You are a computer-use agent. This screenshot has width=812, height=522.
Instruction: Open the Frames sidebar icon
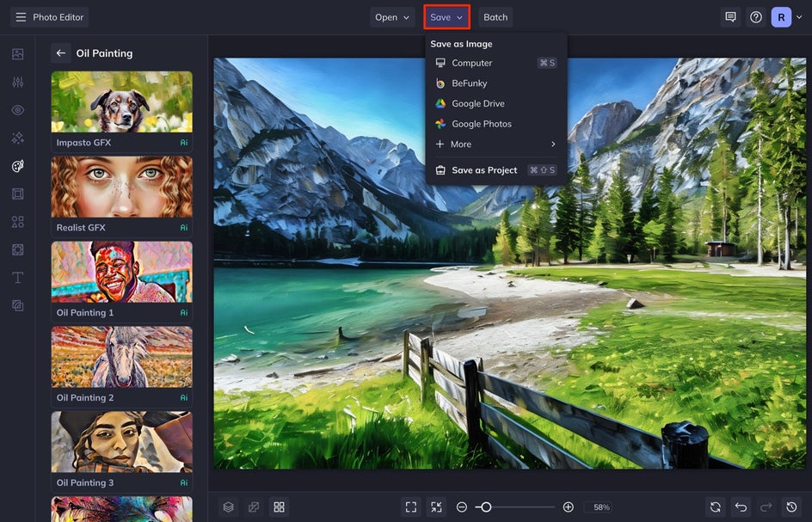tap(17, 193)
